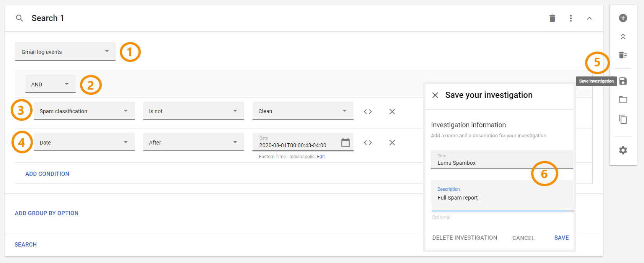Image resolution: width=644 pixels, height=263 pixels.
Task: Close the Save your investigation dialog
Action: point(435,95)
